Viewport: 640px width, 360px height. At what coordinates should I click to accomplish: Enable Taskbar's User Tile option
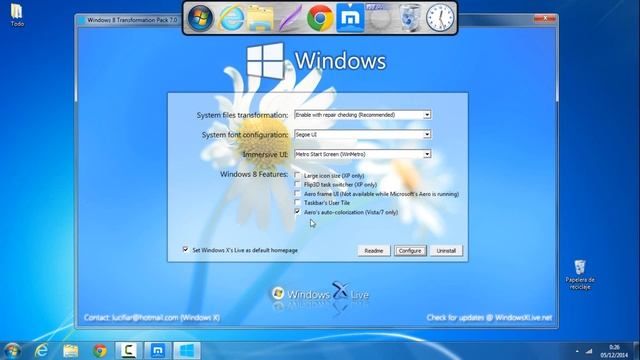tap(297, 202)
